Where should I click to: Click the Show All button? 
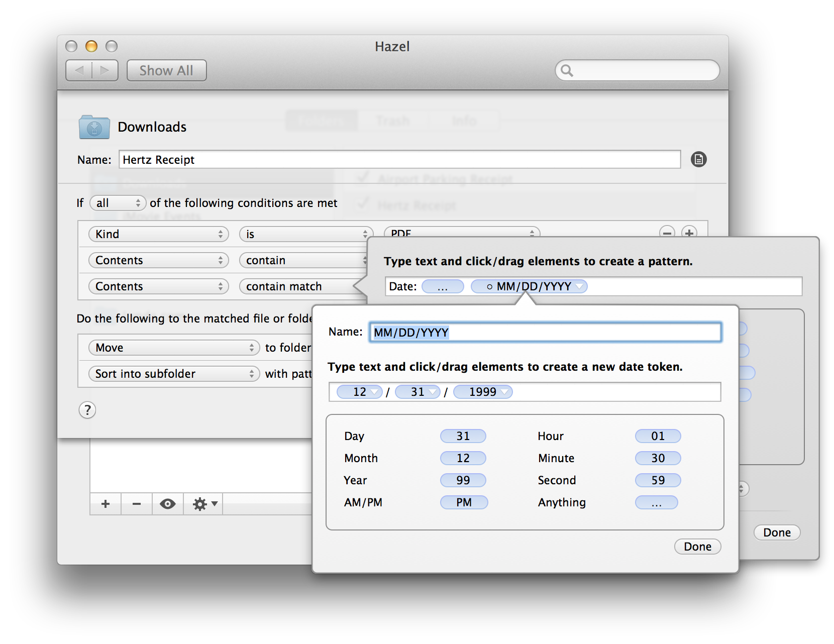[x=166, y=70]
